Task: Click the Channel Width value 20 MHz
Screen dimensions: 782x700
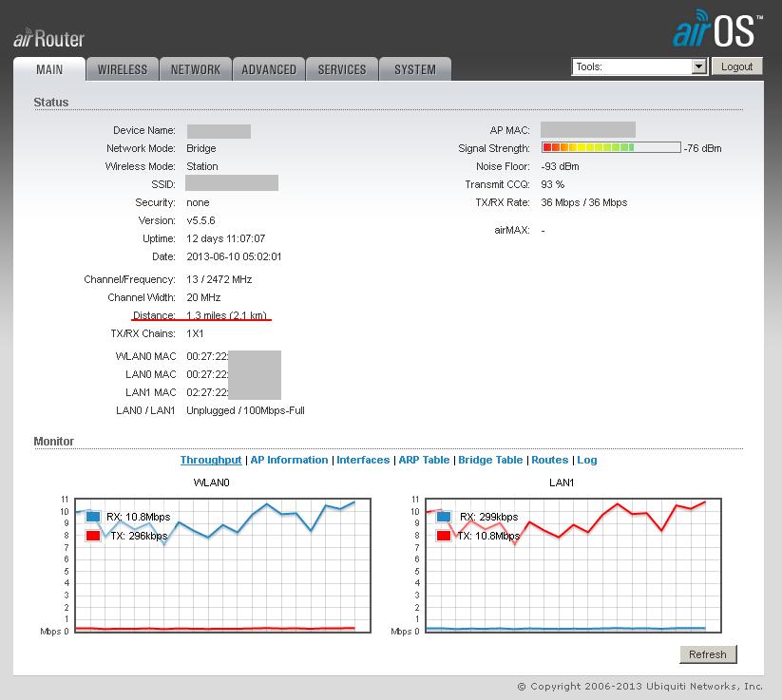Action: click(203, 297)
